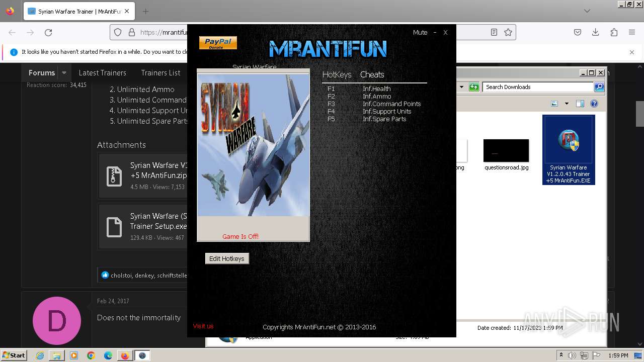This screenshot has height=362, width=644.
Task: Open Explorer help button
Action: [x=594, y=104]
